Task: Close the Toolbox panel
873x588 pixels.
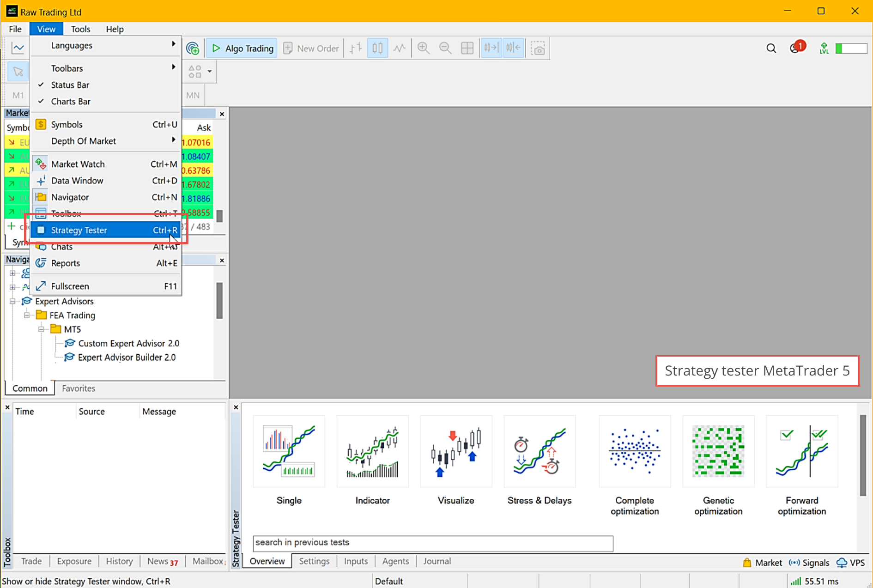Action: click(7, 407)
